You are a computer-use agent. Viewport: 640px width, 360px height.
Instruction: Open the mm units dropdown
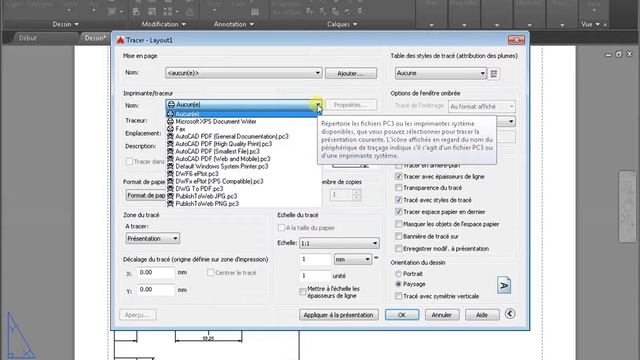[353, 259]
